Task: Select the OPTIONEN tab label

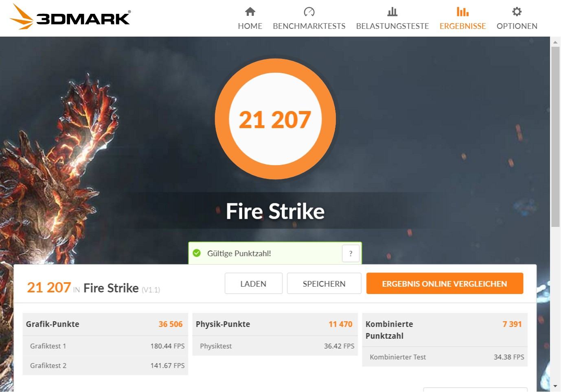Action: 517,26
